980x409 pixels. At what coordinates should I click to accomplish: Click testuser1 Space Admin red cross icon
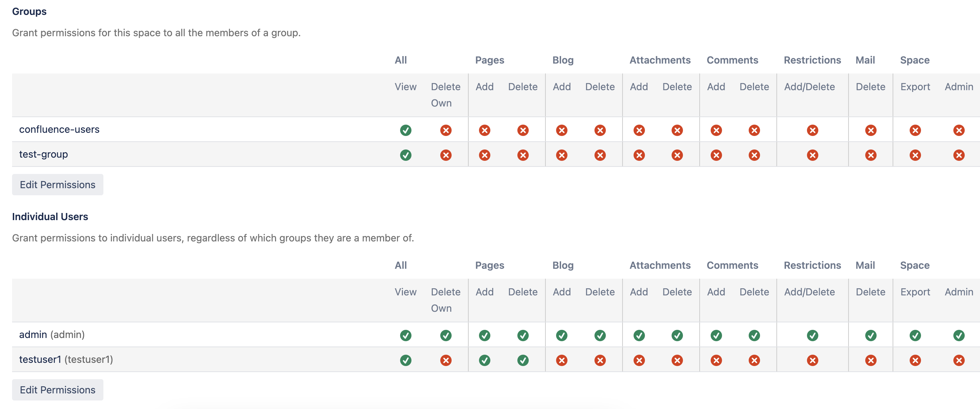coord(958,360)
